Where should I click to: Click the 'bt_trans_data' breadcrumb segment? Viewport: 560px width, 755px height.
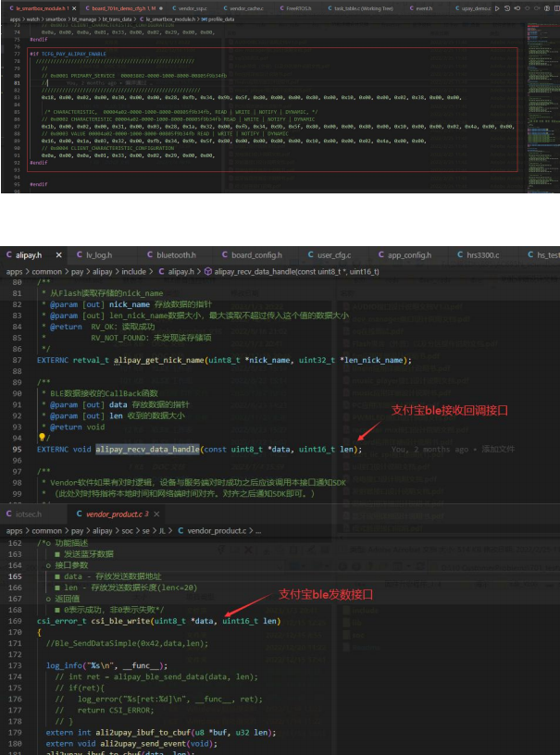pos(115,19)
